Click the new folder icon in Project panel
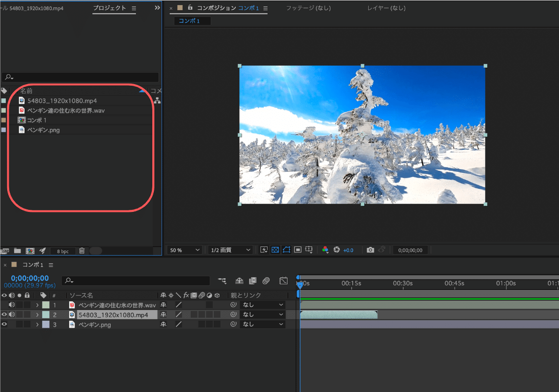The image size is (559, 392). 17,251
